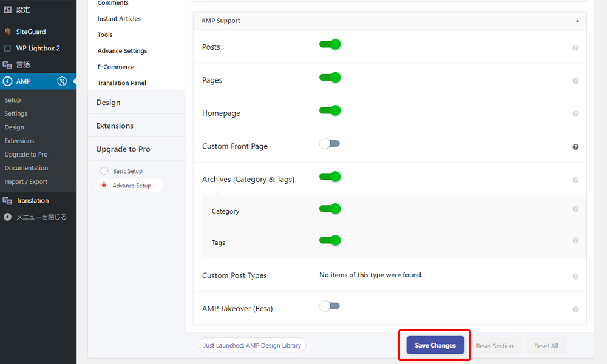The height and width of the screenshot is (364, 607).
Task: Open Import / Export in sidebar
Action: click(x=25, y=182)
